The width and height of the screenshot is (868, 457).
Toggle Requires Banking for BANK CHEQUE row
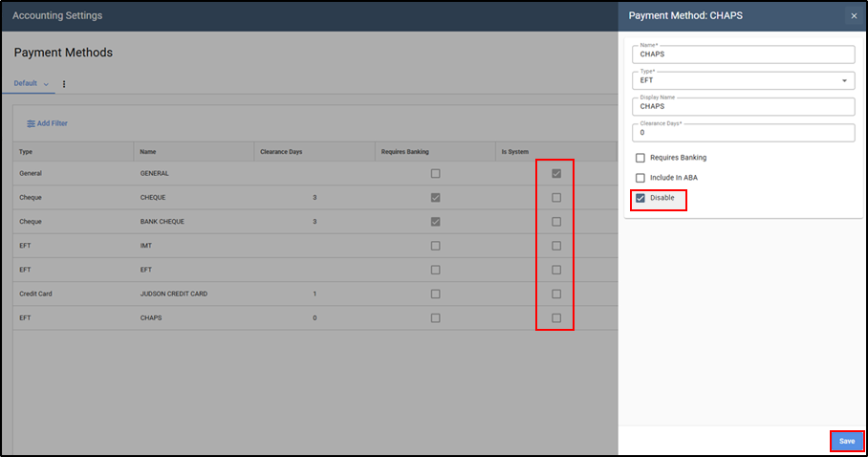[x=436, y=222]
